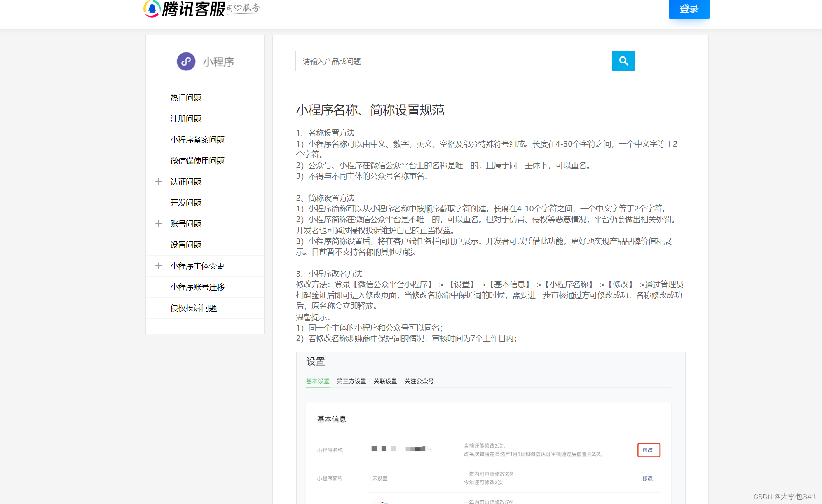The width and height of the screenshot is (822, 504).
Task: Select 热门问题 in the sidebar
Action: point(185,98)
